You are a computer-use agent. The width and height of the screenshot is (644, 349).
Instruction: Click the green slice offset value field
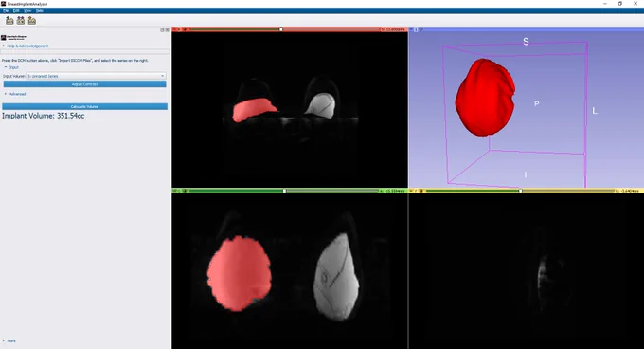(x=392, y=191)
